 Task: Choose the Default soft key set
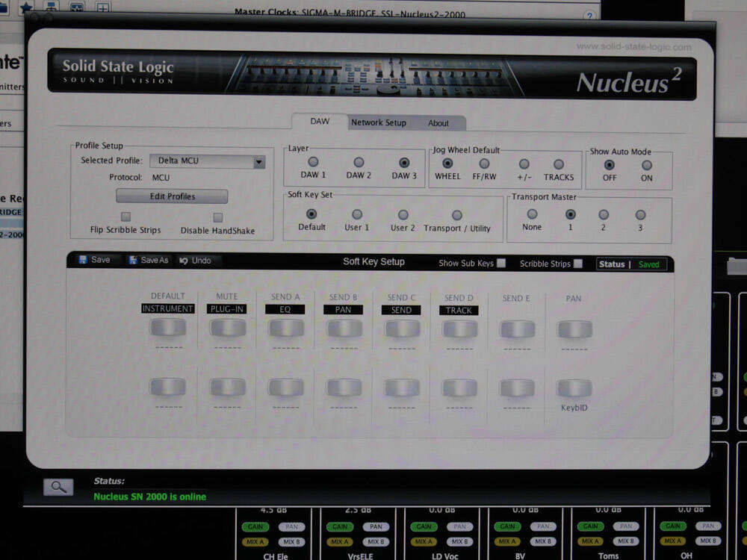(x=311, y=214)
